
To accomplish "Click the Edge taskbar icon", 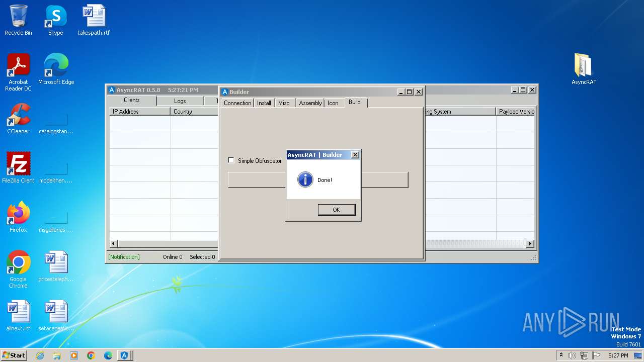I will pos(108,355).
